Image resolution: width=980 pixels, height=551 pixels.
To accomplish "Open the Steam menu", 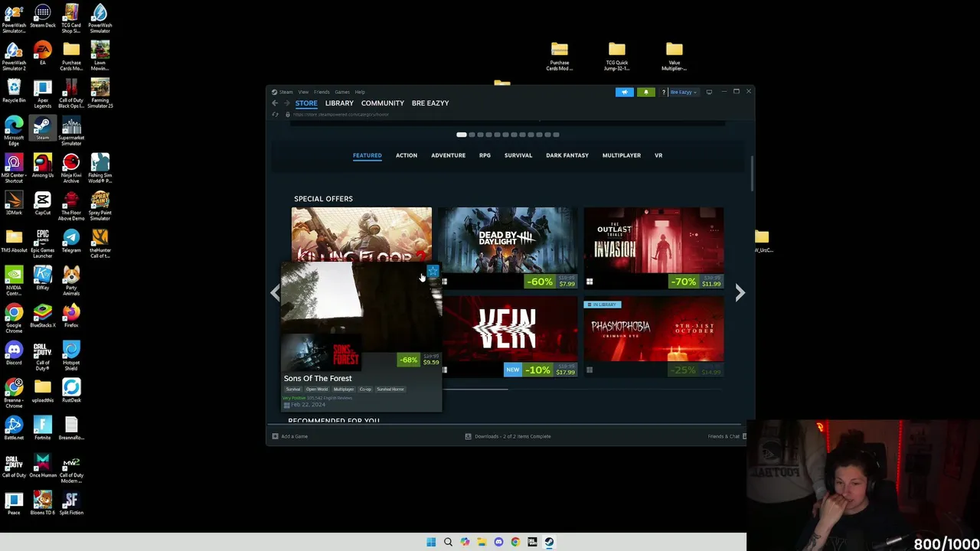I will (x=286, y=92).
